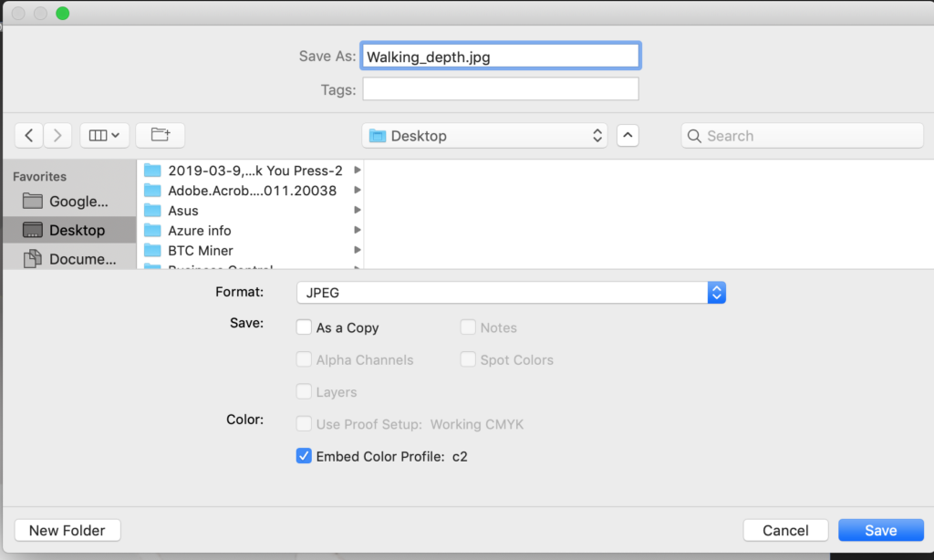This screenshot has width=934, height=560.
Task: Click the Notes checkbox
Action: (x=468, y=327)
